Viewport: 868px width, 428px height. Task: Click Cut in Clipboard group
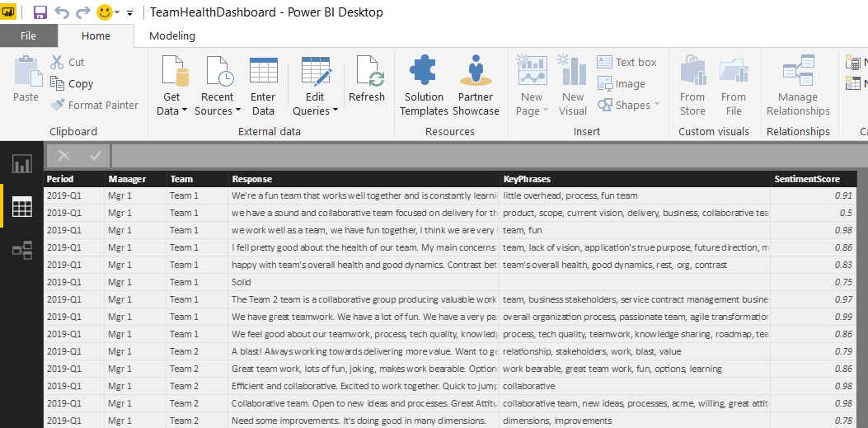click(68, 62)
